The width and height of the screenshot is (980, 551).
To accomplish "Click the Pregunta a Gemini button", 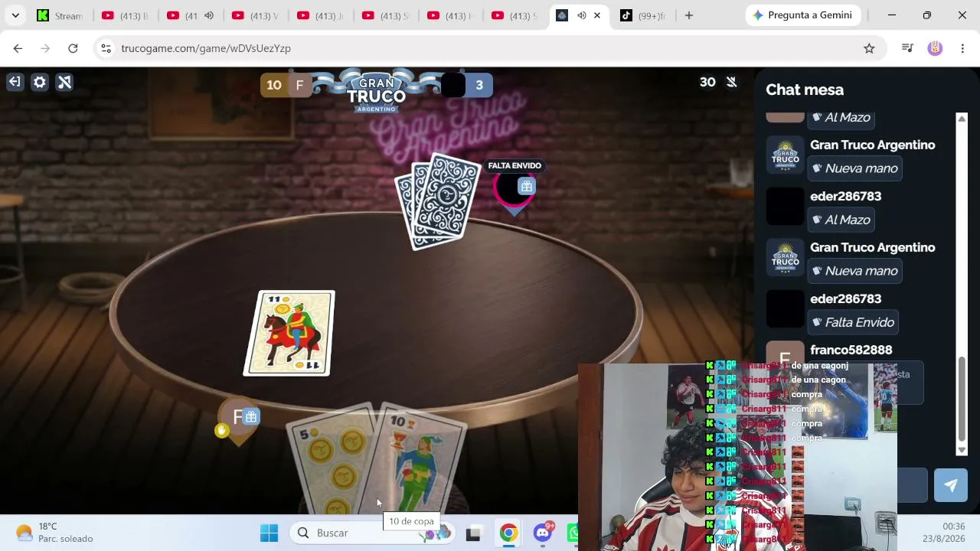I will (x=802, y=15).
